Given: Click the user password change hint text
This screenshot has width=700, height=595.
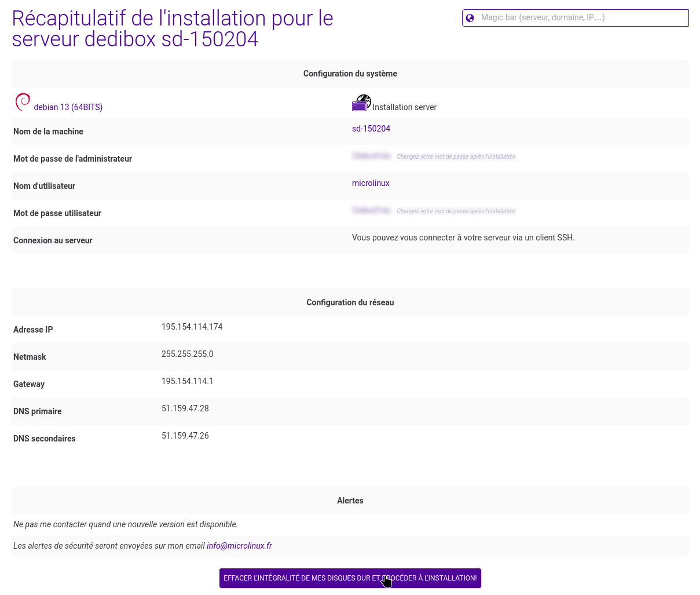Looking at the screenshot, I should coord(456,211).
